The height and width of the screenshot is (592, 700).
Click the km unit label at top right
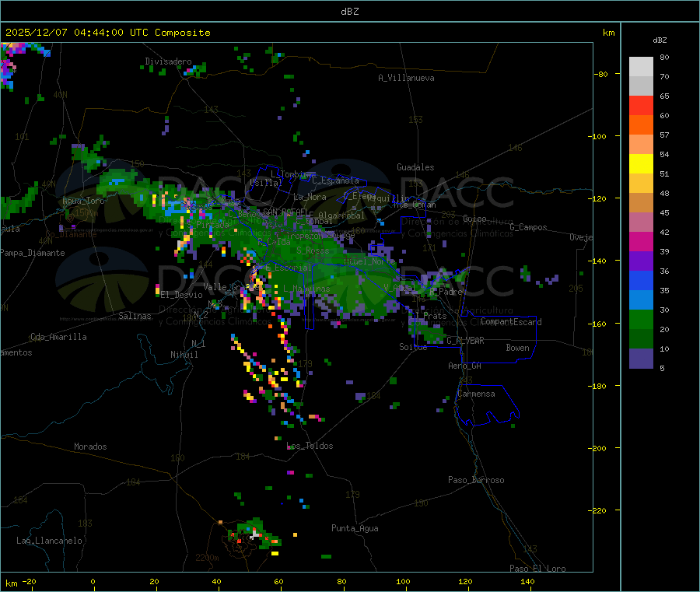tap(608, 33)
